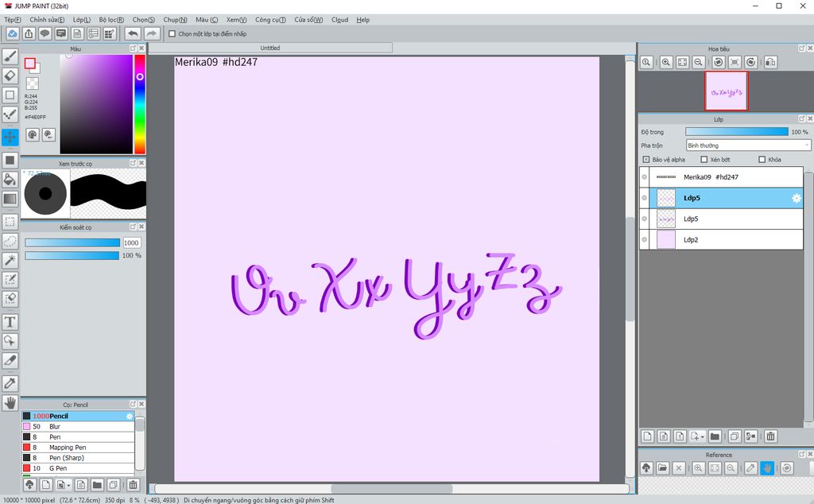
Task: Enable the 'Khóa' lock checkbox
Action: (x=762, y=159)
